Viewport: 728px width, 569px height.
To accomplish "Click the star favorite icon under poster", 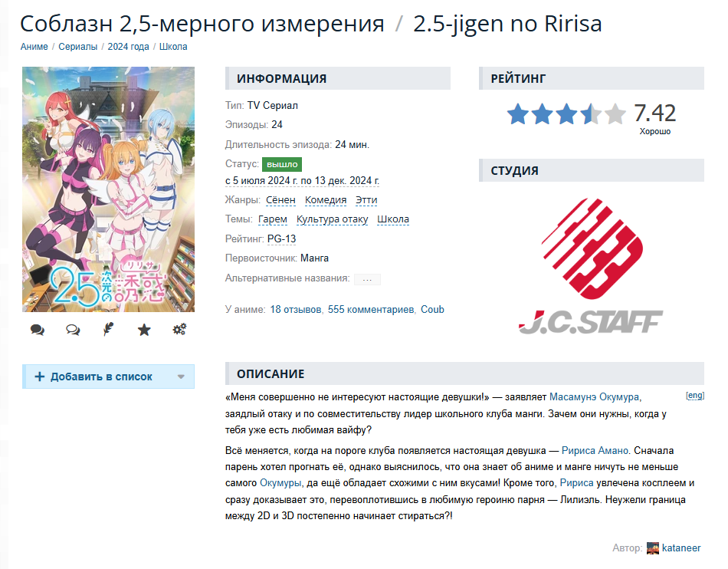I will (144, 330).
